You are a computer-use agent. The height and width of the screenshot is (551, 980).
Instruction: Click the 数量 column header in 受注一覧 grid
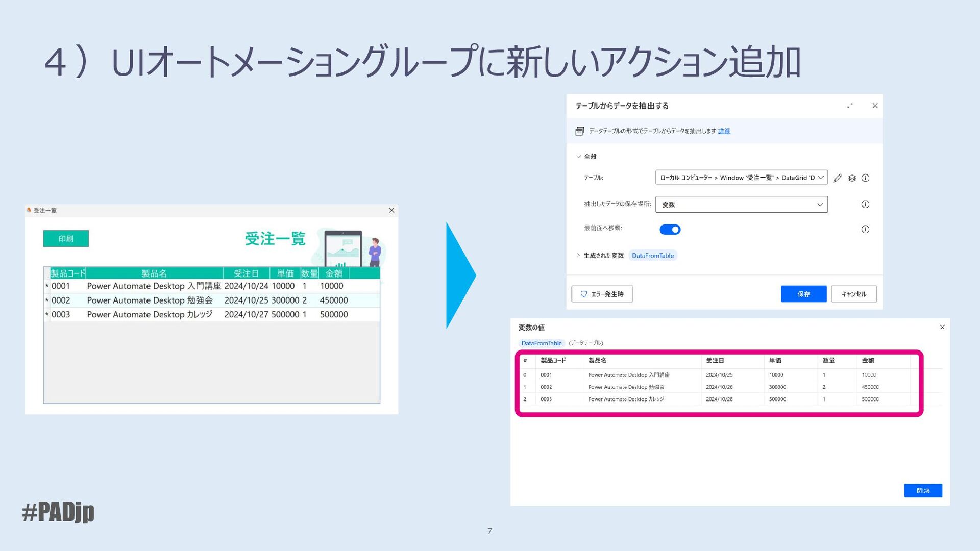[x=309, y=273]
